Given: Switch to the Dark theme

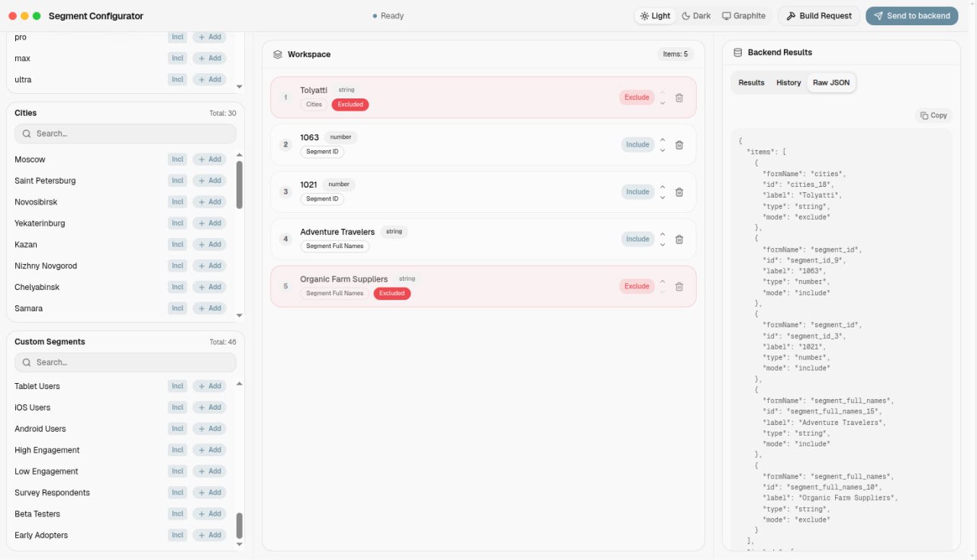Looking at the screenshot, I should [696, 16].
